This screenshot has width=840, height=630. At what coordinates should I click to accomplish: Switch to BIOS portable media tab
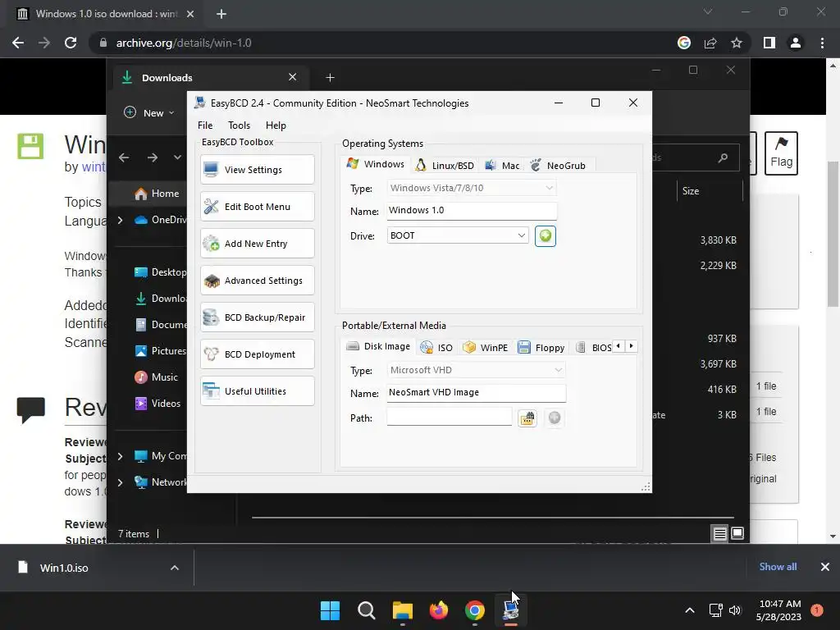[594, 348]
